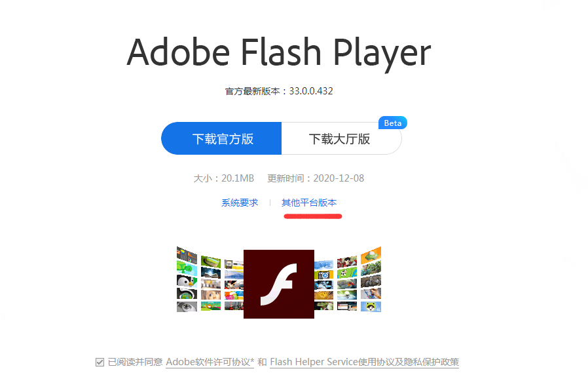Click the green turtle thumbnail
588x375 pixels.
coord(187,268)
